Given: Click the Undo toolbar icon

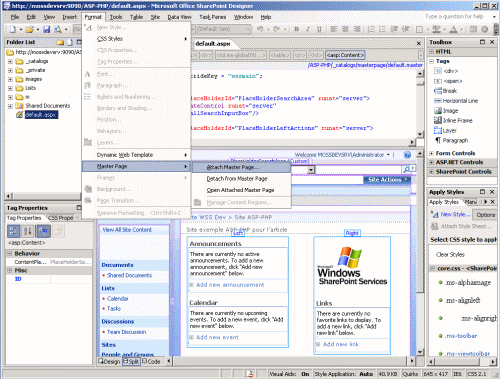Looking at the screenshot, I should [260, 29].
